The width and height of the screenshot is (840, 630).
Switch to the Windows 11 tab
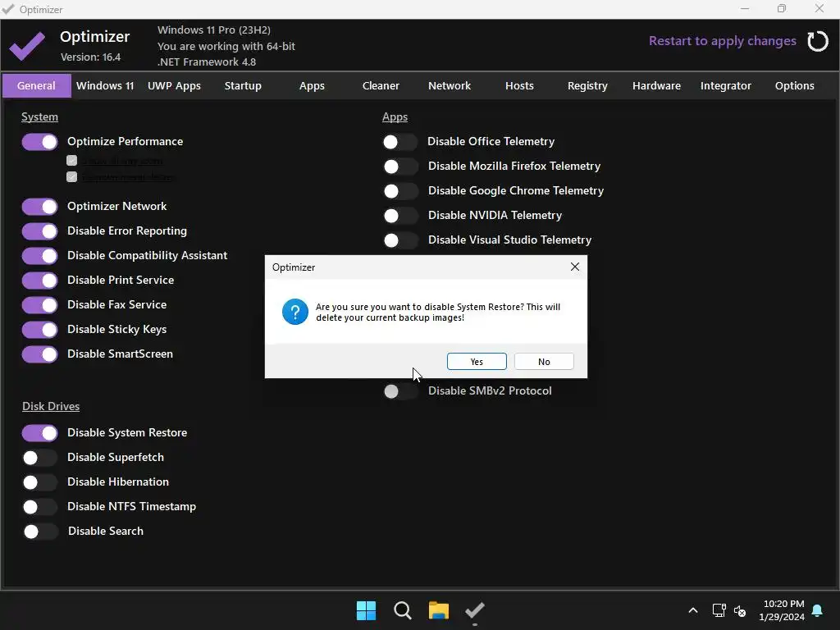coord(105,85)
